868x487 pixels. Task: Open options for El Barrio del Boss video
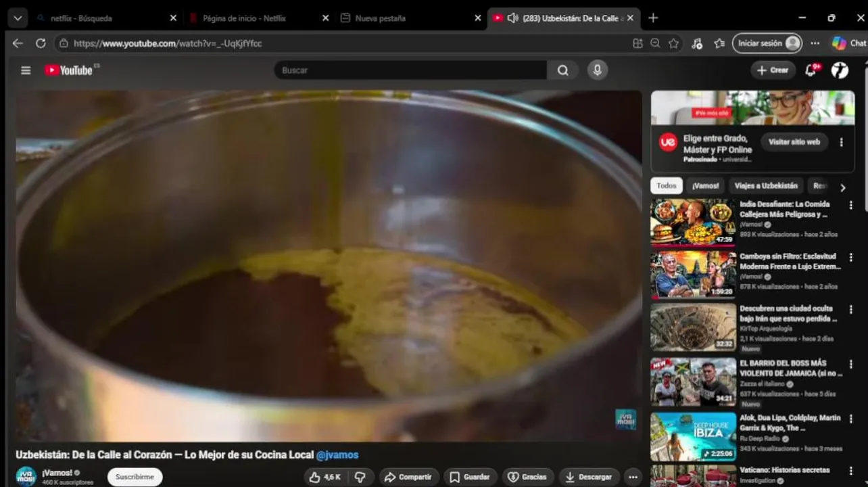[x=851, y=364]
